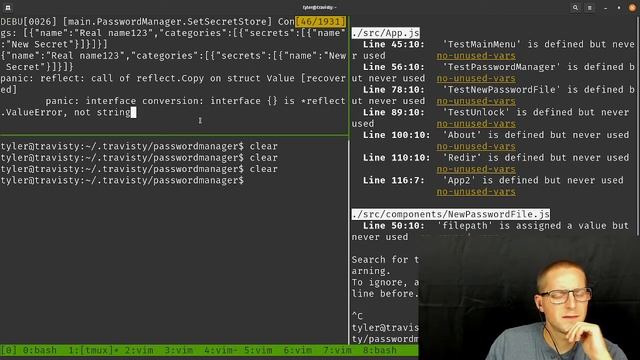The width and height of the screenshot is (640, 360).
Task: Maximize the terminal window
Action: coord(619,8)
